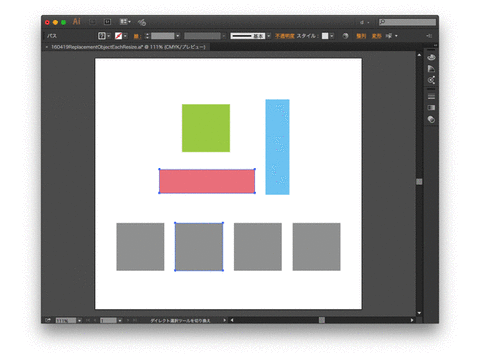
Task: Click the stroke weight stepper arrows
Action: tap(147, 36)
